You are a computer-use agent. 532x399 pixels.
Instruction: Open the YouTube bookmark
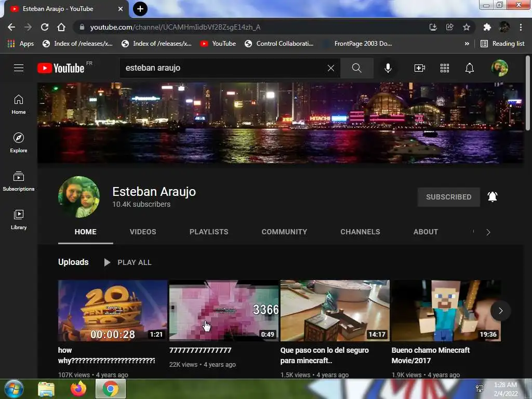tap(218, 44)
